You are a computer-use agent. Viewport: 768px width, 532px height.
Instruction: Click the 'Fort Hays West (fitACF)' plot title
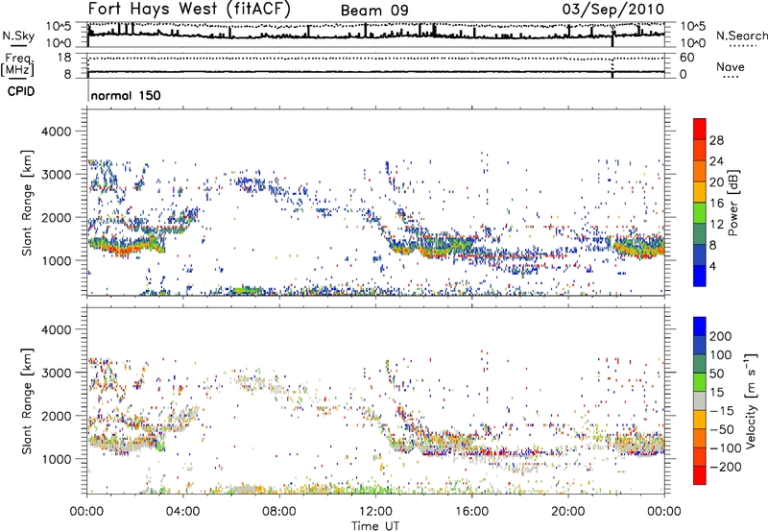tap(189, 10)
